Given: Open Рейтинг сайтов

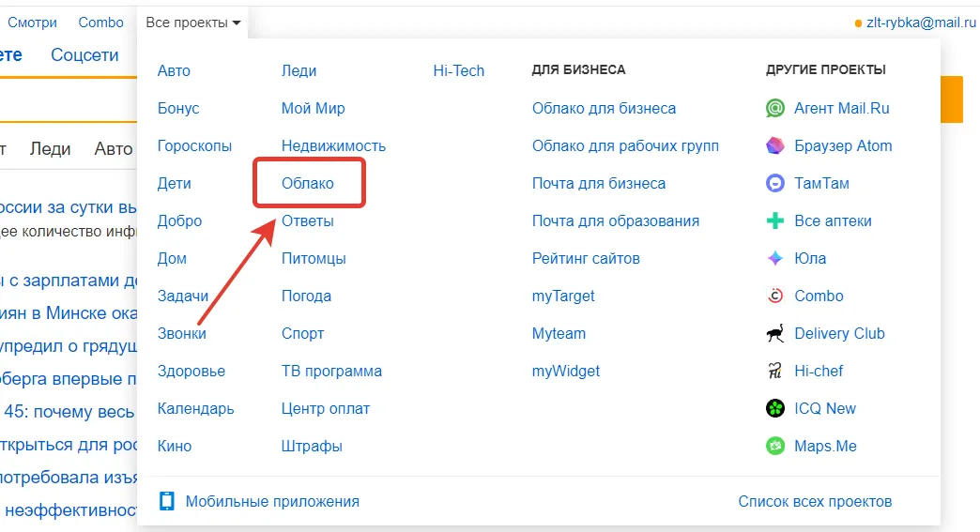Looking at the screenshot, I should (586, 258).
